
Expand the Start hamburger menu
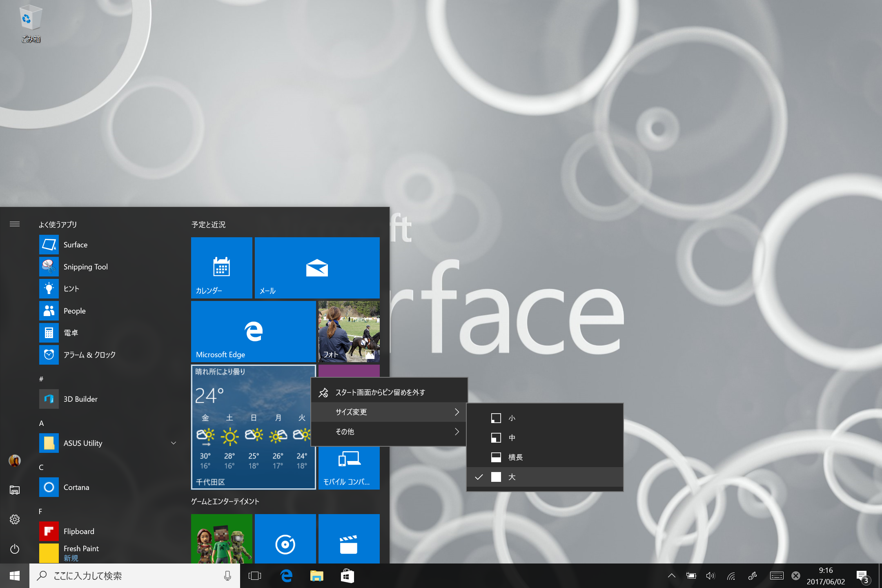[x=15, y=224]
